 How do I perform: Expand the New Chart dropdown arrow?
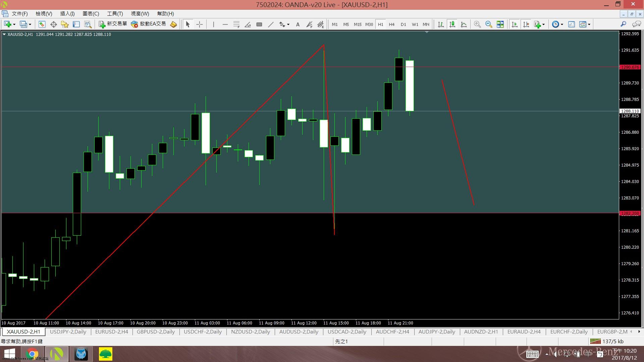(x=14, y=24)
